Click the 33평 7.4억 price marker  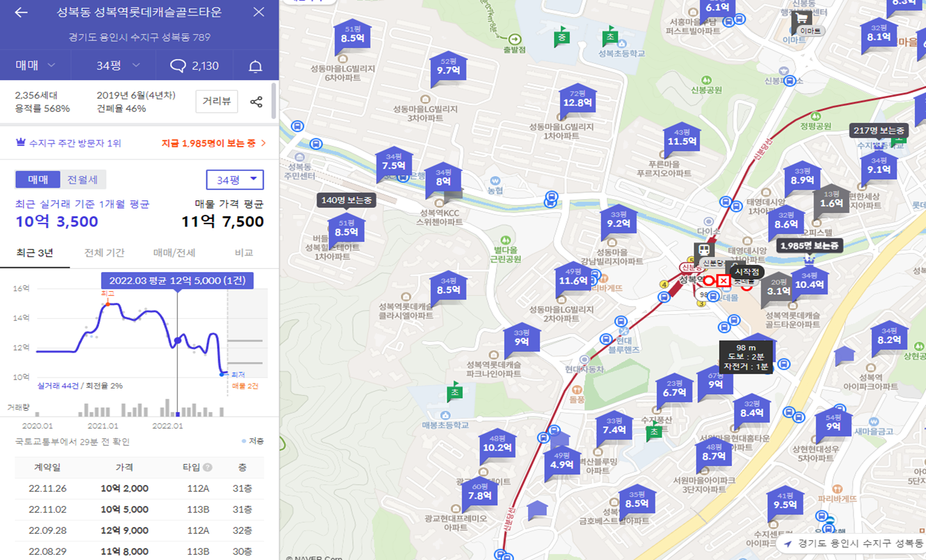click(x=614, y=429)
